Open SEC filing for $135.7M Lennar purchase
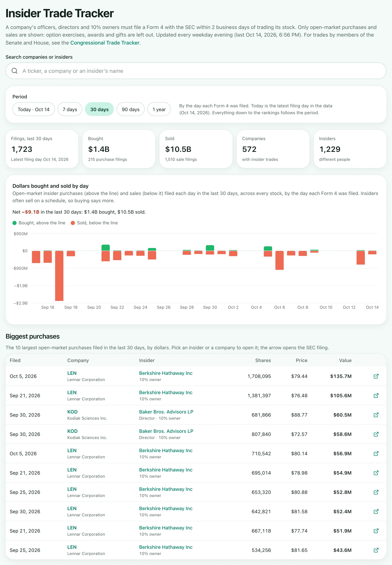This screenshot has width=392, height=565. pyautogui.click(x=376, y=376)
